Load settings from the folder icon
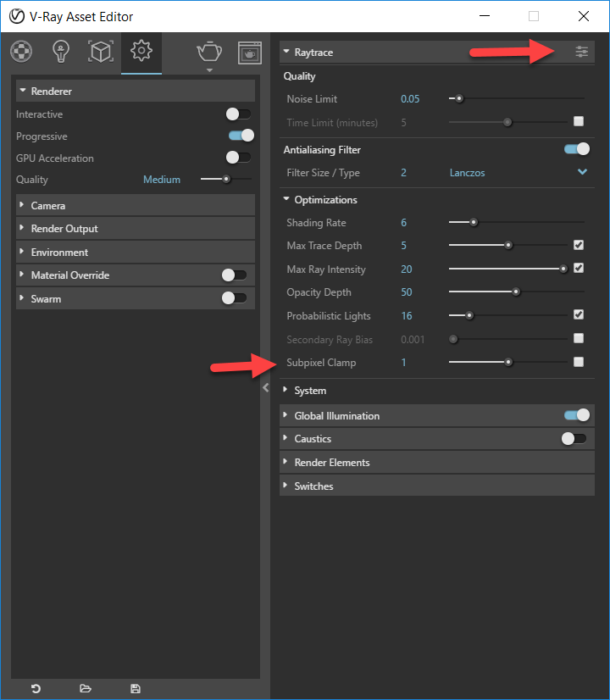This screenshot has width=610, height=700. pos(86,688)
